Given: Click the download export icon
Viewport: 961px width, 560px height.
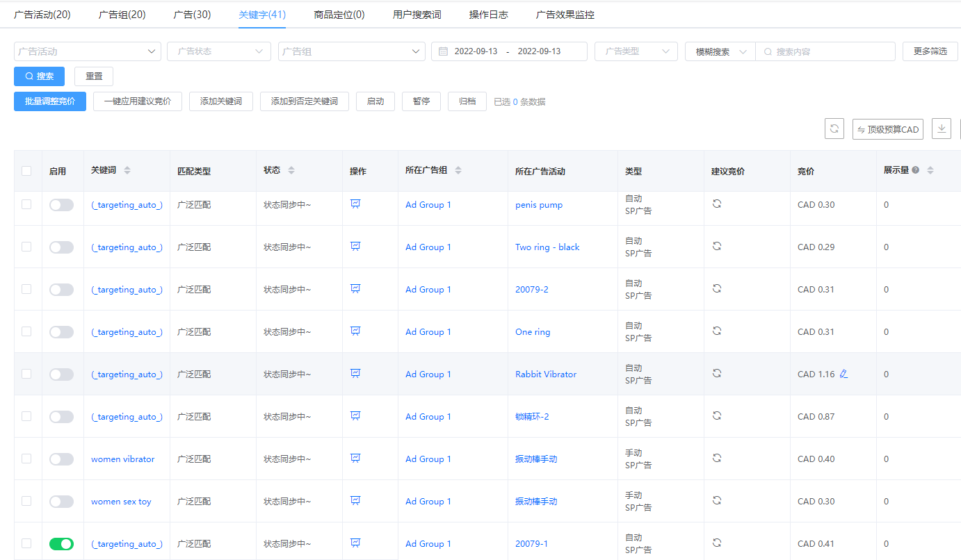Looking at the screenshot, I should coord(941,129).
